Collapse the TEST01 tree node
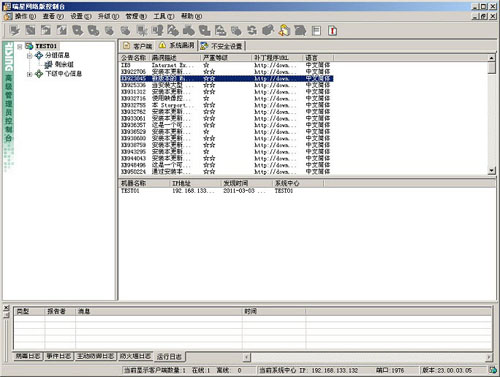Screen dimensions: 500x377 pos(20,46)
